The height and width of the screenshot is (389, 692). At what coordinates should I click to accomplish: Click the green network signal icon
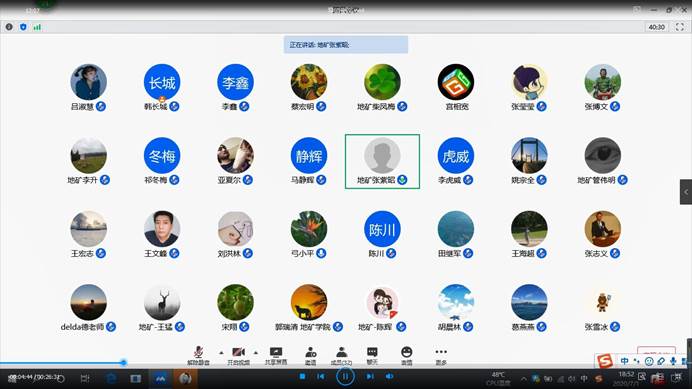click(x=37, y=27)
